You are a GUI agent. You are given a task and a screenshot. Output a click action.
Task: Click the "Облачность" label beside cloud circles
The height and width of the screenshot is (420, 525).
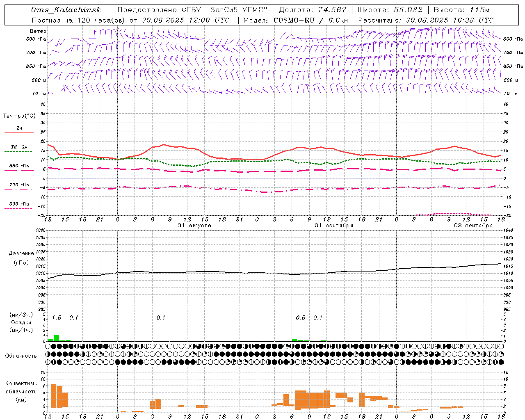(x=21, y=356)
